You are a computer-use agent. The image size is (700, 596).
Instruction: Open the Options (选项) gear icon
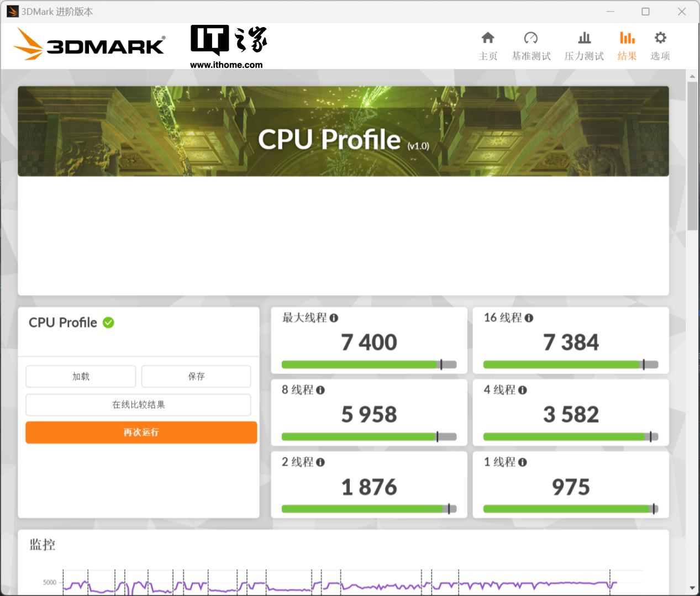click(660, 38)
